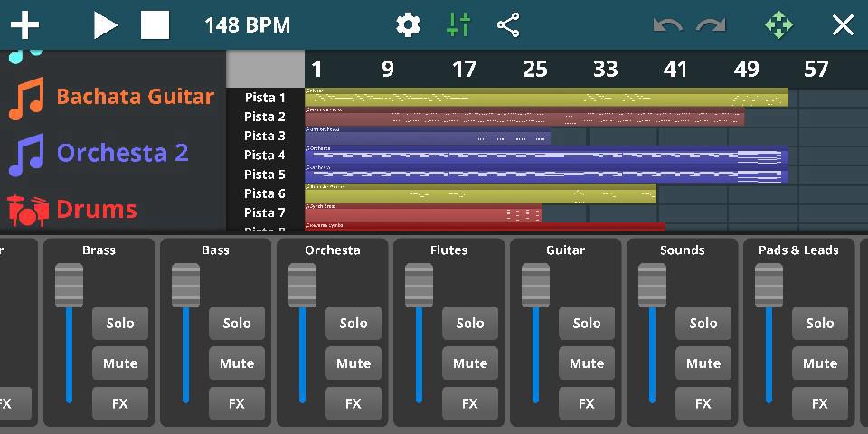Open settings gear icon
868x434 pixels.
(408, 25)
